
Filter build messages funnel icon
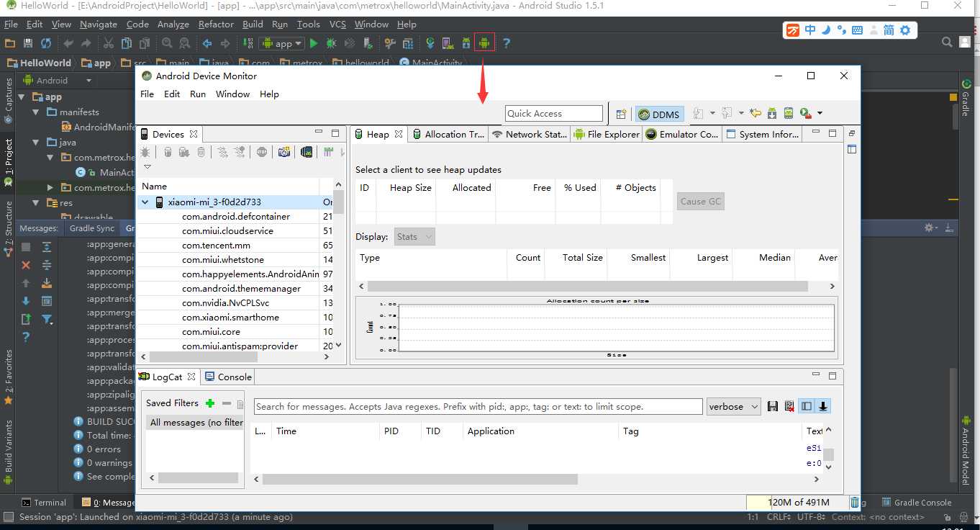click(47, 319)
